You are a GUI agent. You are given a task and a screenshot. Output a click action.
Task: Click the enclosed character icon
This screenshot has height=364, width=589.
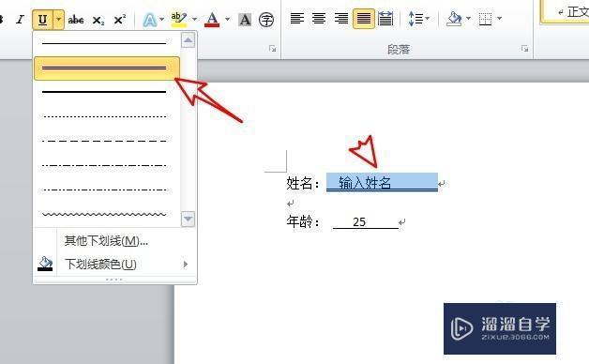pos(266,20)
